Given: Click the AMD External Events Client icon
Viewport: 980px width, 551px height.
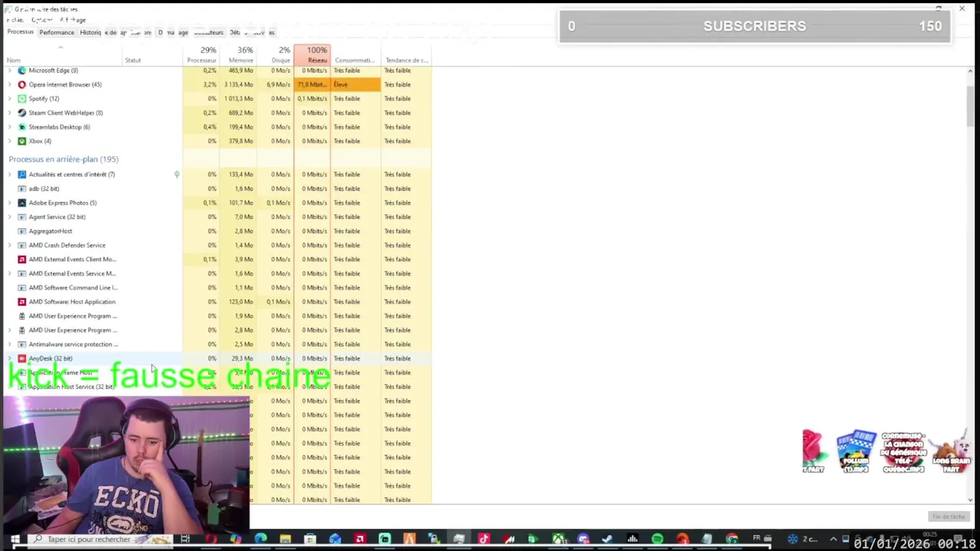Looking at the screenshot, I should pos(21,259).
